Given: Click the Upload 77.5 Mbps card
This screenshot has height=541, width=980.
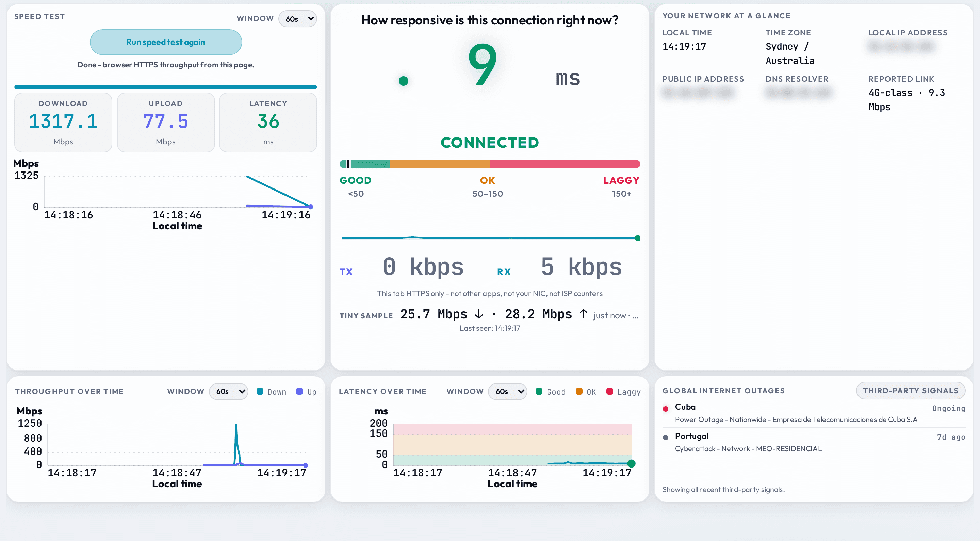Looking at the screenshot, I should [x=166, y=122].
